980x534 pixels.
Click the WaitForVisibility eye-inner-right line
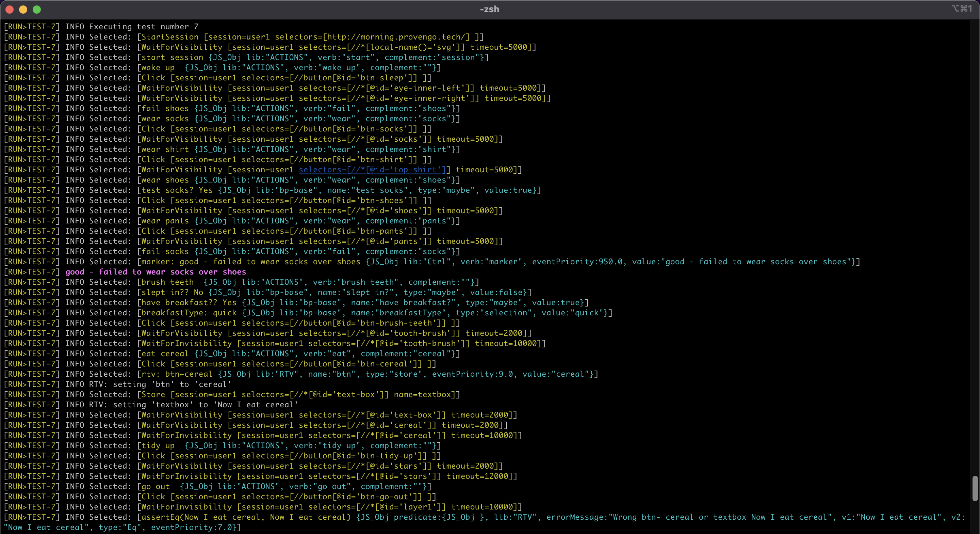[277, 98]
